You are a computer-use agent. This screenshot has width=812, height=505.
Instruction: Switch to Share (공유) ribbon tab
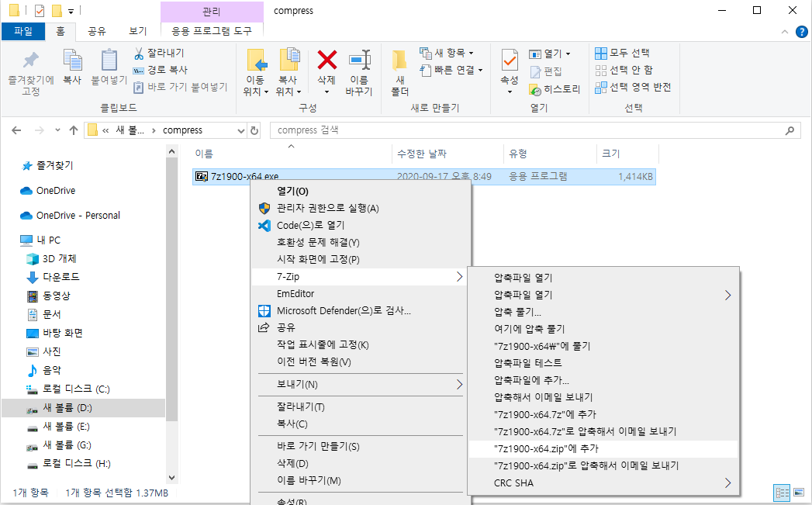pos(97,31)
